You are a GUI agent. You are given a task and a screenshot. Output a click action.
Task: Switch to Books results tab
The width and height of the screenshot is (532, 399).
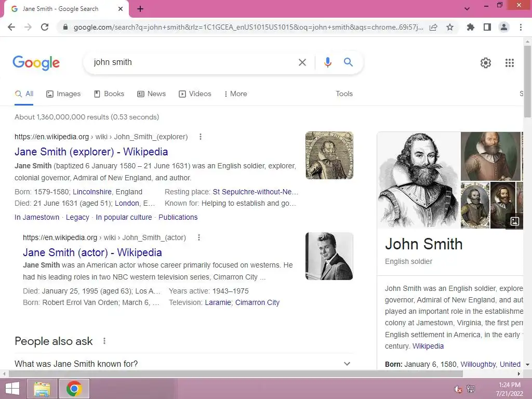point(109,94)
